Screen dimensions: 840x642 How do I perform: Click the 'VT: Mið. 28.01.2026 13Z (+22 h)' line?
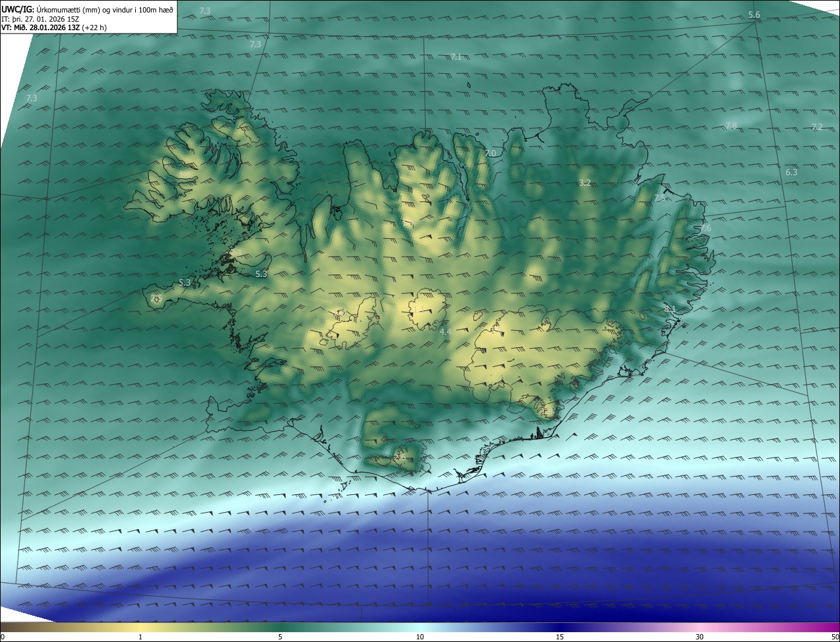tap(54, 28)
